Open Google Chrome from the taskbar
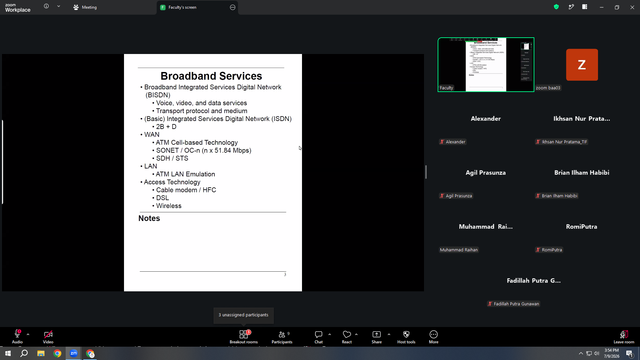Screen dimensions: 640x360 [x=57, y=353]
